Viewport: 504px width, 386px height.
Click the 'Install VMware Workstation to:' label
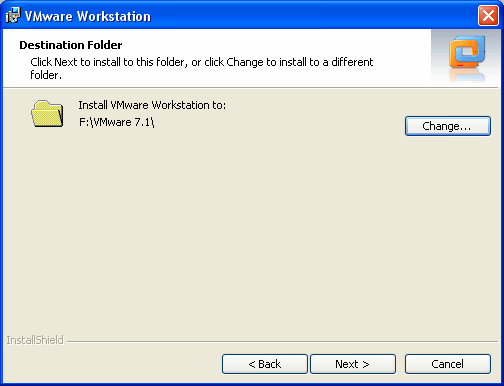(152, 105)
